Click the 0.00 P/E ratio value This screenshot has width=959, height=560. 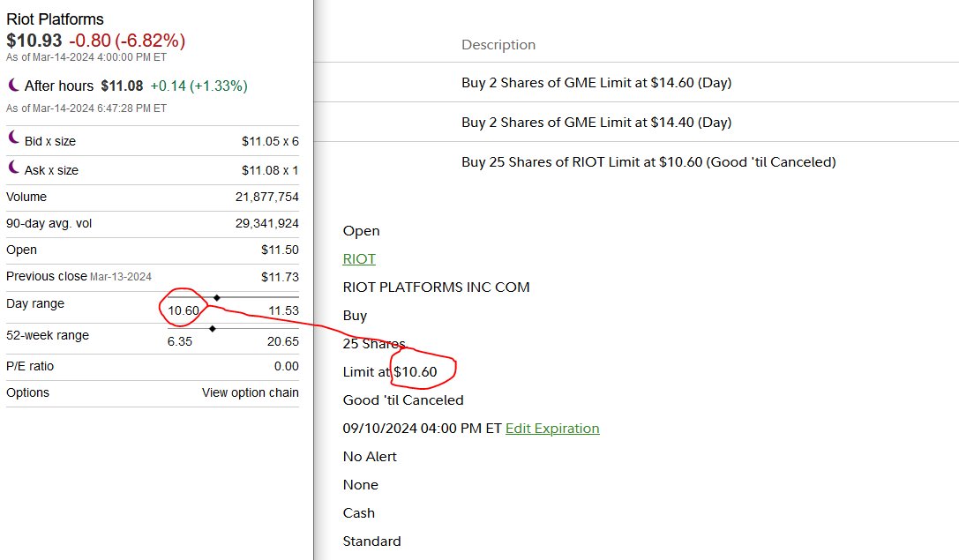[x=286, y=366]
